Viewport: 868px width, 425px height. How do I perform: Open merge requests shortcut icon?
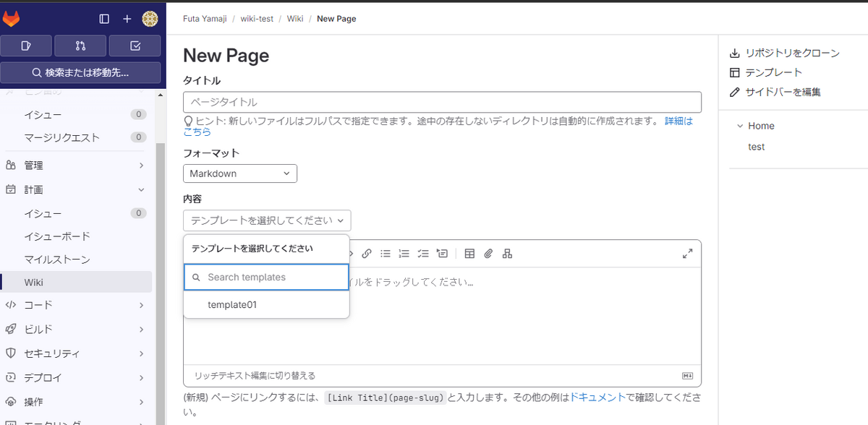tap(80, 46)
